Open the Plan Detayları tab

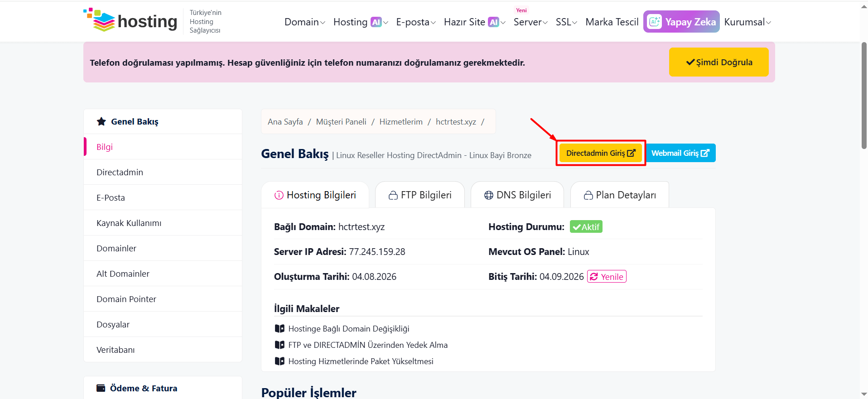[620, 195]
